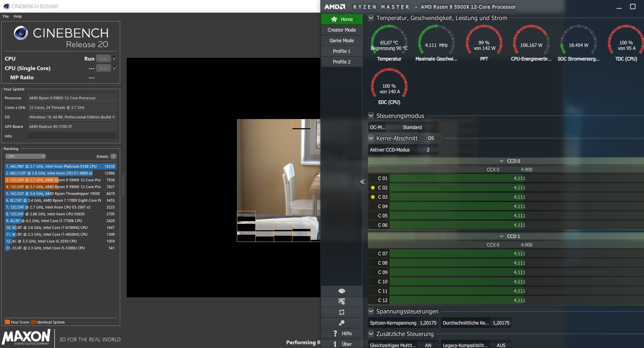
Task: Toggle Gleichzeitiges Multithreading AN value
Action: pos(428,345)
